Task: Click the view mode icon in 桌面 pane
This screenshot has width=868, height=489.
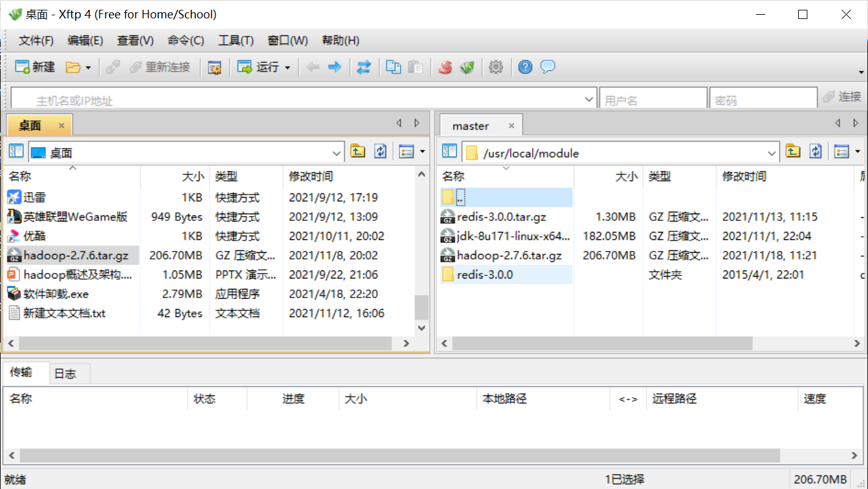Action: 406,152
